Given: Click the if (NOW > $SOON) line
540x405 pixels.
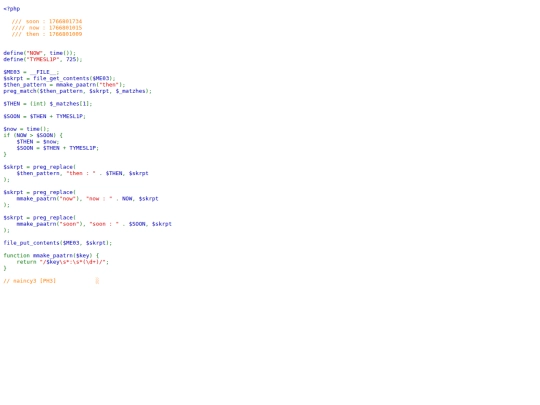Looking at the screenshot, I should [33, 135].
